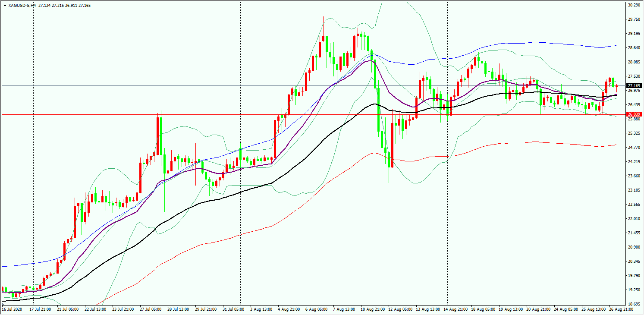Click the 16 Jul 2020 date label
Screen dimensions: 644x315
(x=12, y=309)
